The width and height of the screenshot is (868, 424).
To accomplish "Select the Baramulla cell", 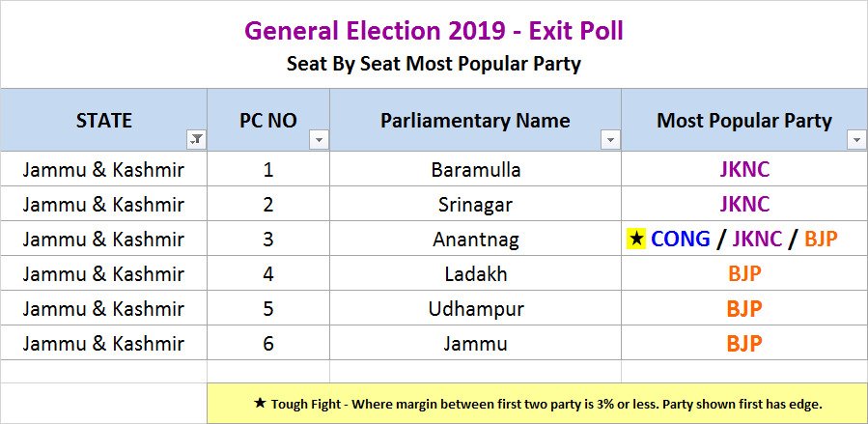I will [x=475, y=170].
